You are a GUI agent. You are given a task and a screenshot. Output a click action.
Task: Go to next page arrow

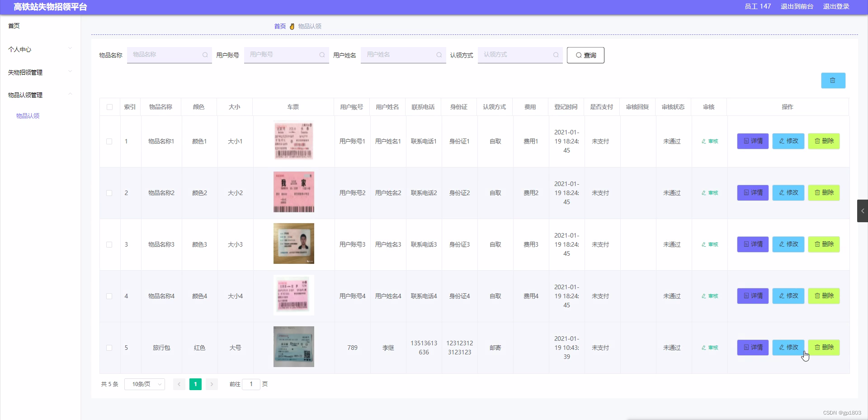click(x=212, y=384)
